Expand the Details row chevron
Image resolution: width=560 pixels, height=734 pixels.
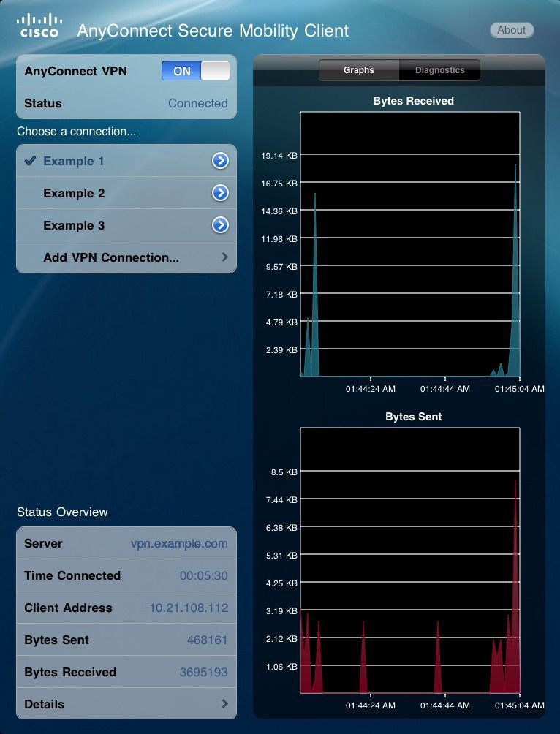pyautogui.click(x=224, y=704)
